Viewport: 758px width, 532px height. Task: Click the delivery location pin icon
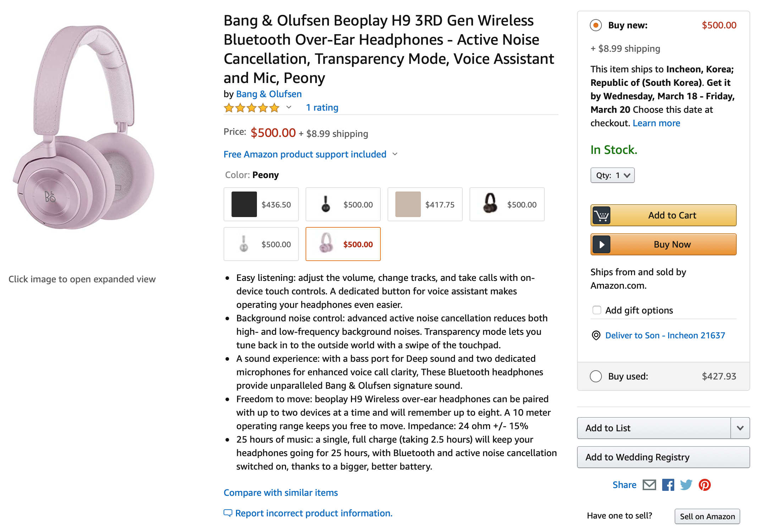click(x=596, y=336)
